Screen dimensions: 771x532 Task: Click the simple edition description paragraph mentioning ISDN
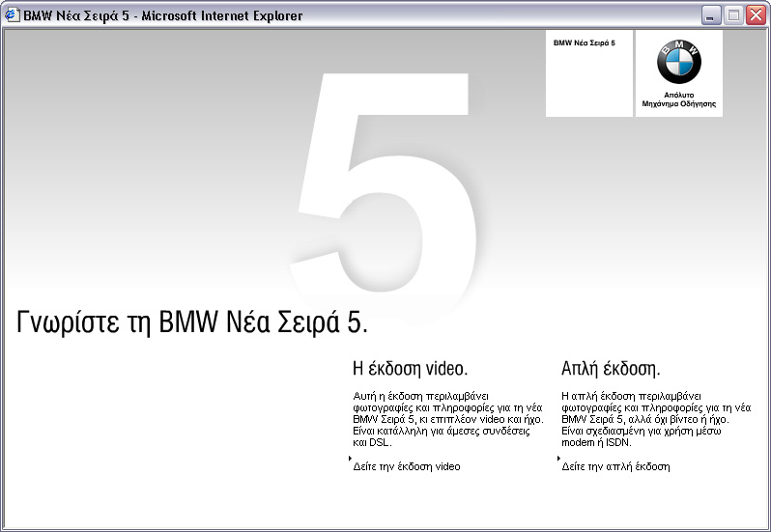coord(656,419)
